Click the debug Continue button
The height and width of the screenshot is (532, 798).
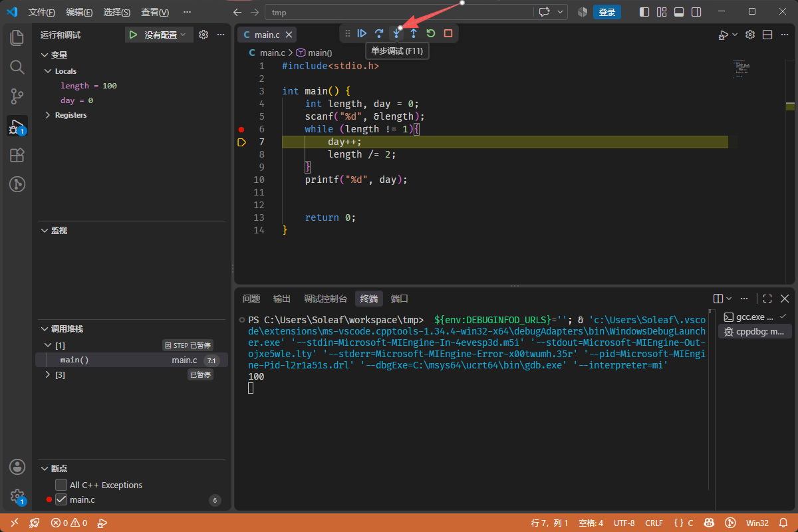pos(362,33)
